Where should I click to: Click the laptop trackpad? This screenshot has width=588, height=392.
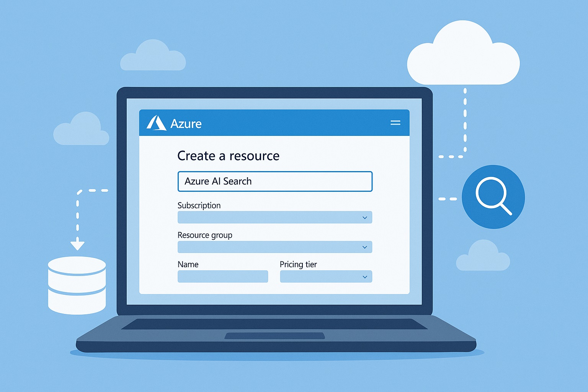click(274, 336)
